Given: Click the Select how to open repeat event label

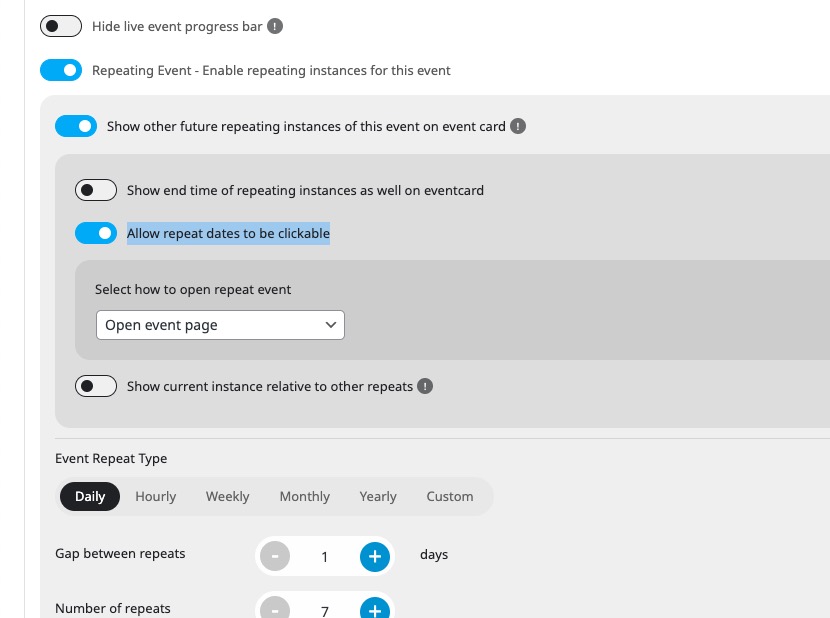Looking at the screenshot, I should (x=193, y=289).
